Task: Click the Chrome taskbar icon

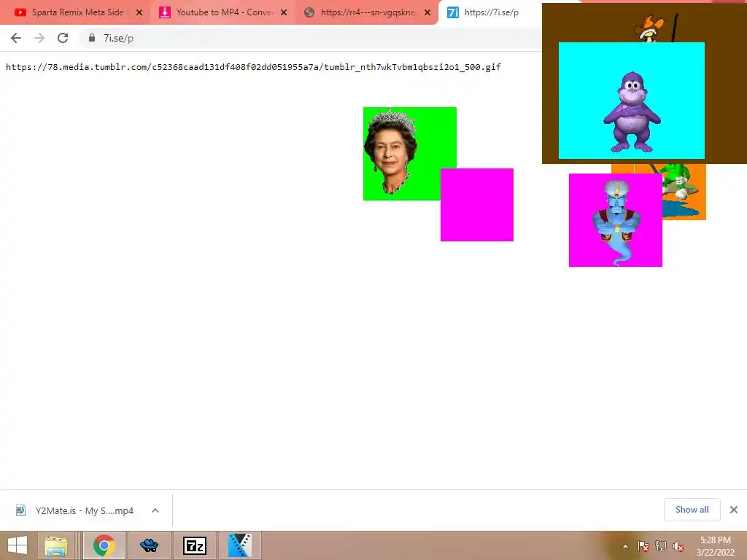Action: 104,545
